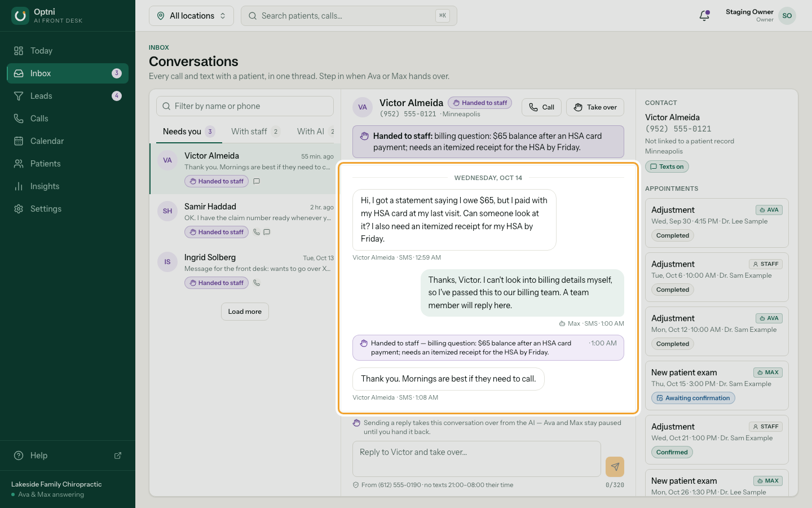Go to the Leads section
The image size is (812, 508).
pyautogui.click(x=68, y=96)
